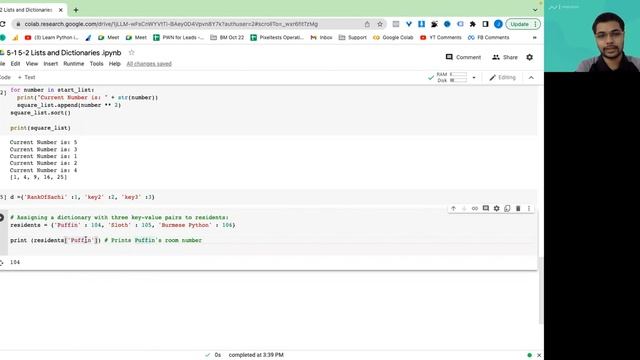Open the Support bookmark folder
The image size is (640, 360).
353,38
